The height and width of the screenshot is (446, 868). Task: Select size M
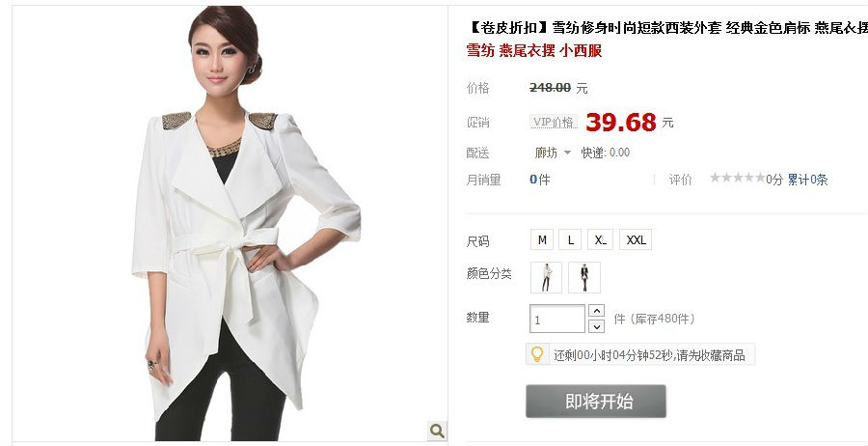542,240
